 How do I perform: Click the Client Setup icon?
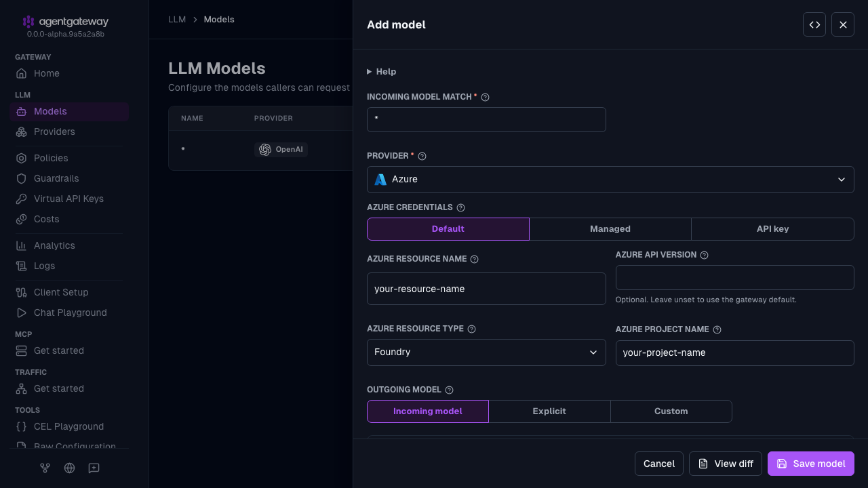click(22, 292)
